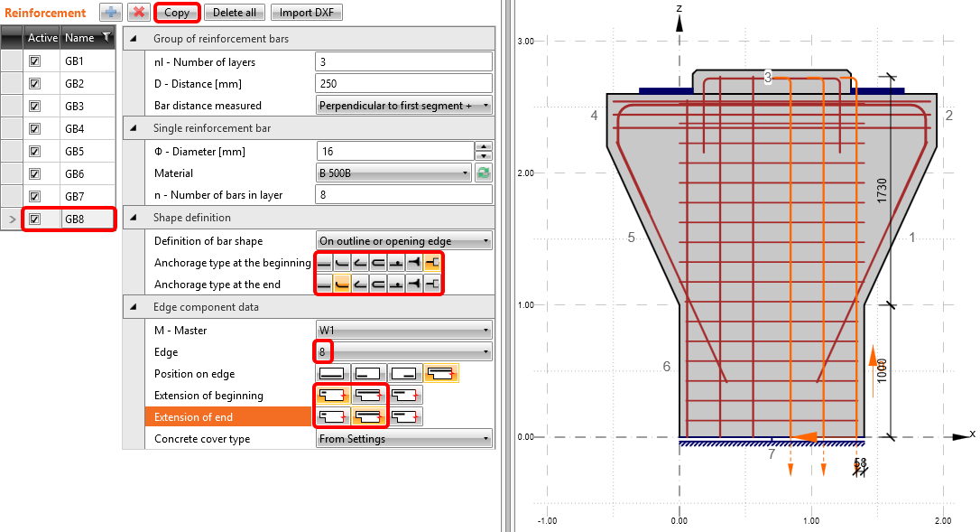Choose first Position on edge icon
This screenshot has width=980, height=532.
(332, 372)
